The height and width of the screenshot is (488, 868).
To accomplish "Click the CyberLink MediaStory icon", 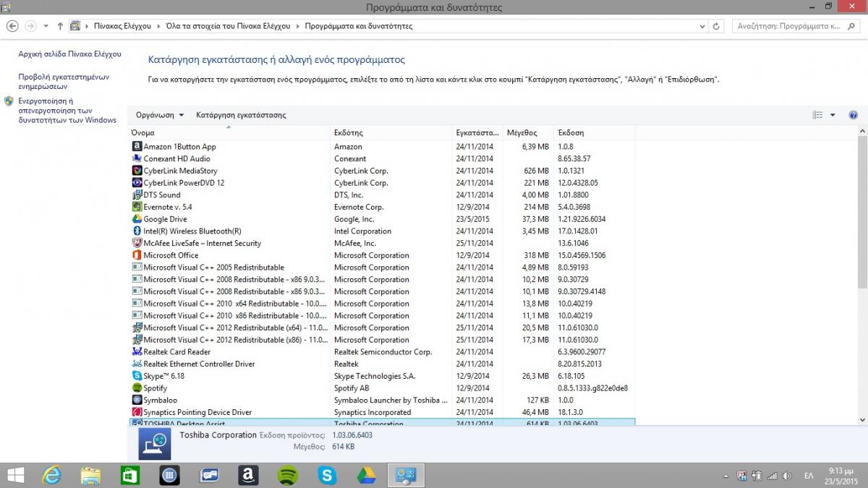I will pos(137,171).
